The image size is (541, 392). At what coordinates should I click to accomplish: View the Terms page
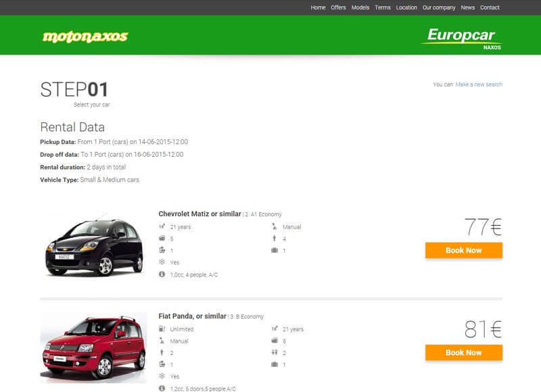(383, 7)
